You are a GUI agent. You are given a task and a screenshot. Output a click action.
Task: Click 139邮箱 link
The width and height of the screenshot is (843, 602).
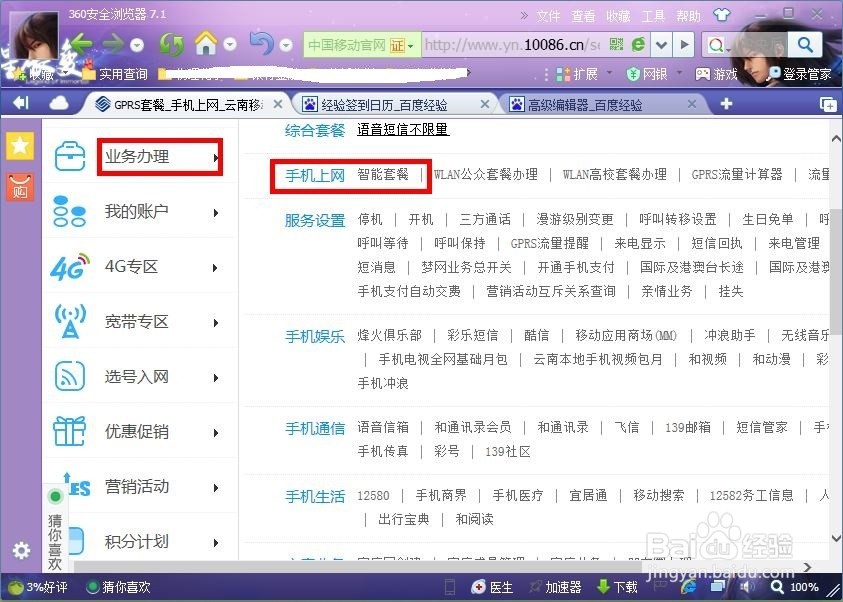688,427
